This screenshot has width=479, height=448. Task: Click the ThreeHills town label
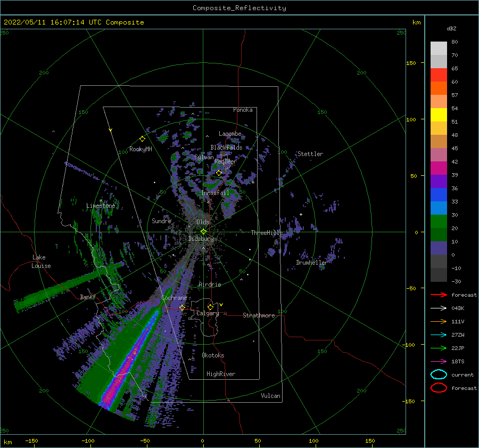click(x=267, y=233)
